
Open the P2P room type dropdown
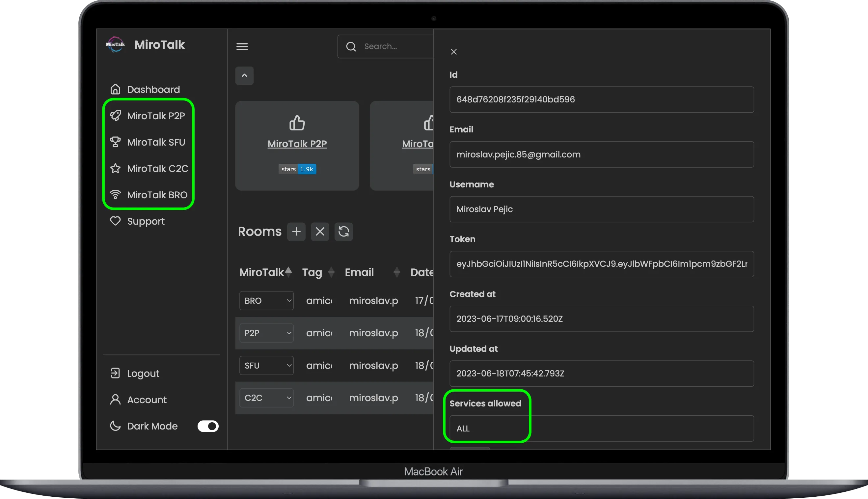pos(266,333)
